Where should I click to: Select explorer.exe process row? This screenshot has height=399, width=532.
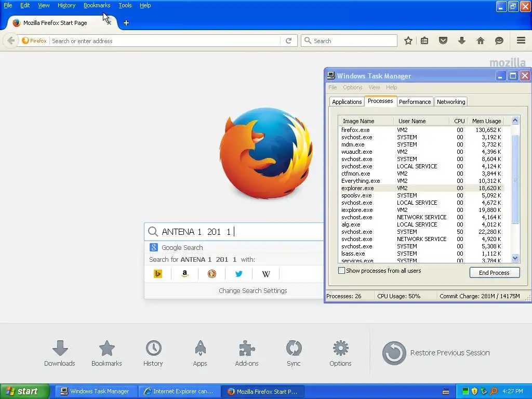pyautogui.click(x=421, y=188)
